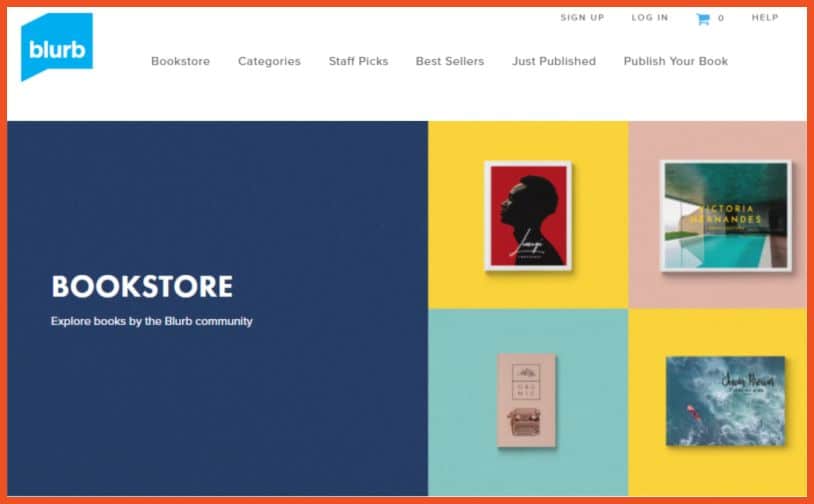This screenshot has width=814, height=504.
Task: Click the BOOKSTORE banner heading
Action: [142, 287]
